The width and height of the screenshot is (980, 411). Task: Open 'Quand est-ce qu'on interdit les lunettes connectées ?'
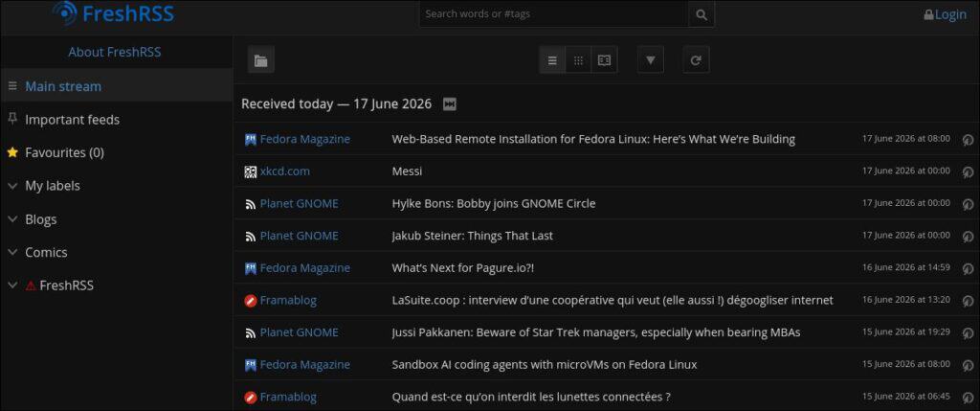tap(531, 397)
